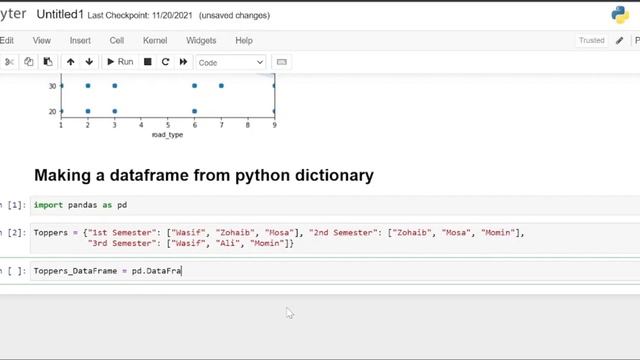
Task: Click the Trusted notebook button
Action: point(591,40)
